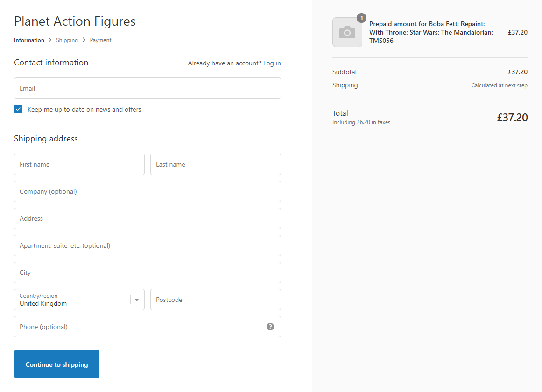This screenshot has height=392, width=542.
Task: Focus the Company (optional) field
Action: point(147,191)
